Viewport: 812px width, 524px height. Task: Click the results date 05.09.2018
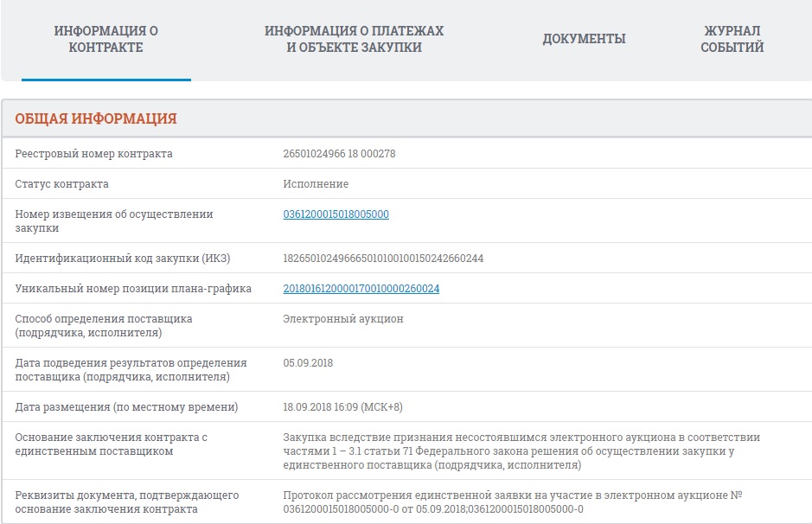(x=308, y=363)
